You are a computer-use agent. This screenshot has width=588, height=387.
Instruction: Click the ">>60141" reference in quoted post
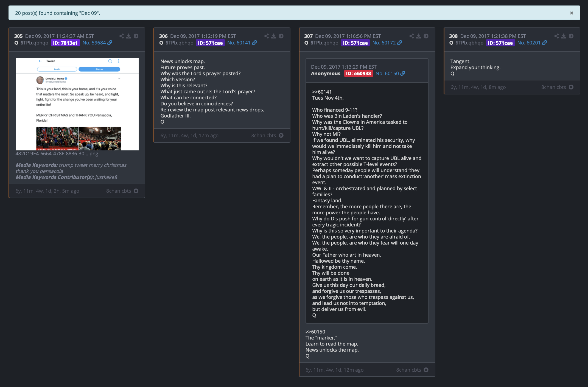(x=322, y=92)
